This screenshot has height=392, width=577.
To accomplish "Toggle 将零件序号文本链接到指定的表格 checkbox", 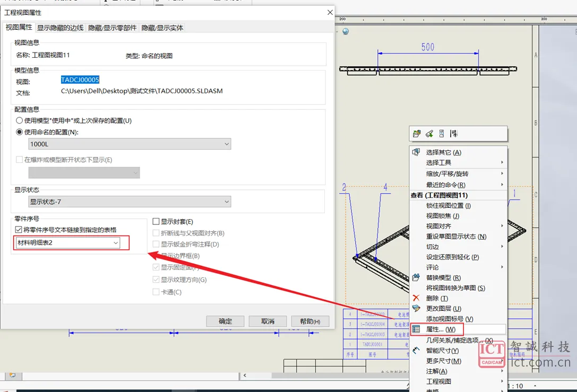I will [x=19, y=230].
